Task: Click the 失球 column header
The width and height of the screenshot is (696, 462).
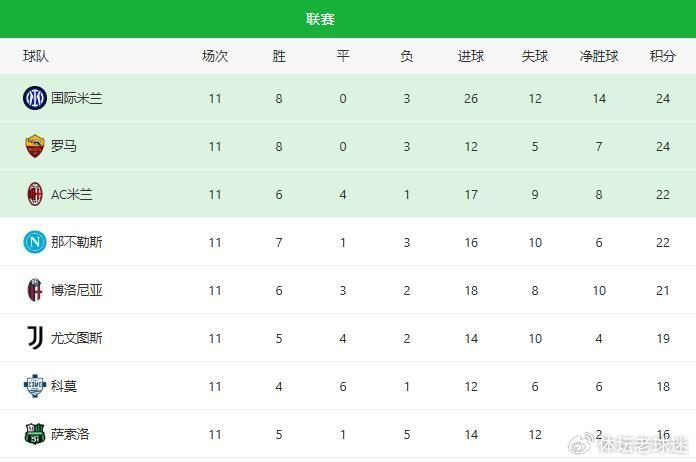Action: 535,56
